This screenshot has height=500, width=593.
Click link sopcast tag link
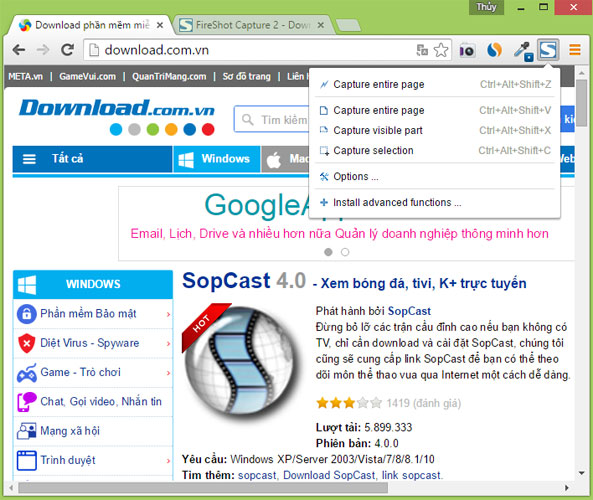pos(411,475)
